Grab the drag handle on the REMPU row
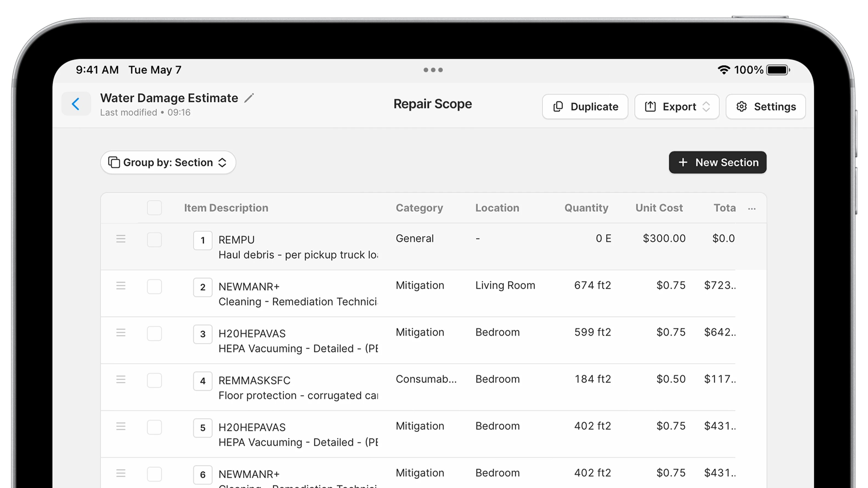The image size is (868, 488). 121,239
